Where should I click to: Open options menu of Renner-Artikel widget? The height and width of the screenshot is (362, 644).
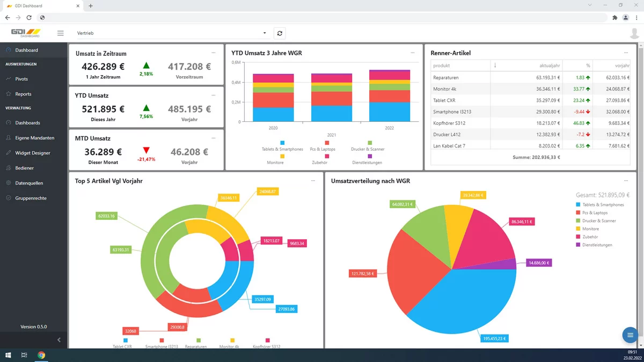pyautogui.click(x=626, y=53)
